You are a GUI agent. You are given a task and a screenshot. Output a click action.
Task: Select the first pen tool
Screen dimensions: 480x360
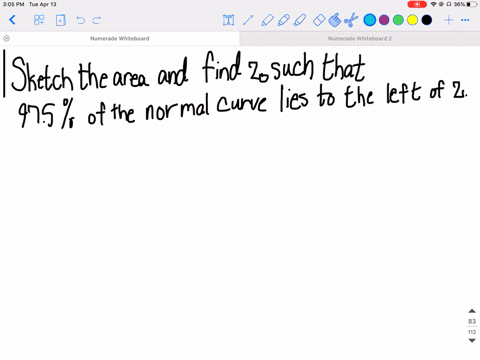pyautogui.click(x=267, y=20)
